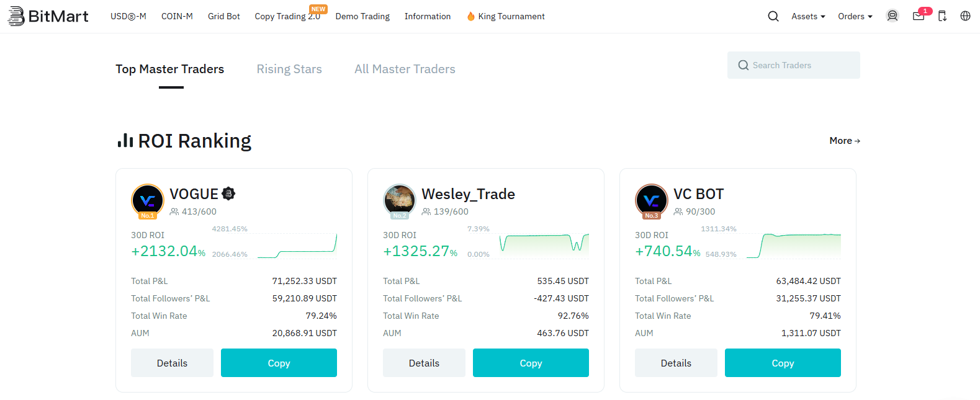Switch to All Master Traders tab
This screenshot has width=980, height=400.
click(405, 69)
